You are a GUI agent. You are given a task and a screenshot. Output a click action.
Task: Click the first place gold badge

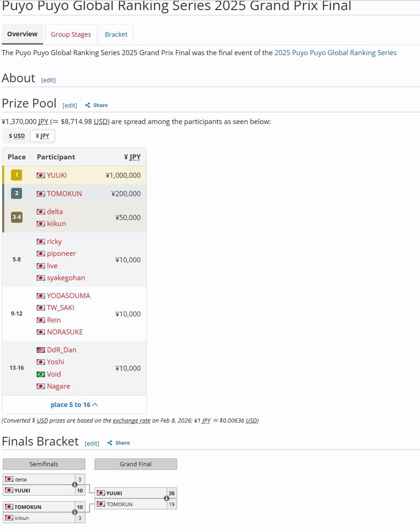click(17, 175)
